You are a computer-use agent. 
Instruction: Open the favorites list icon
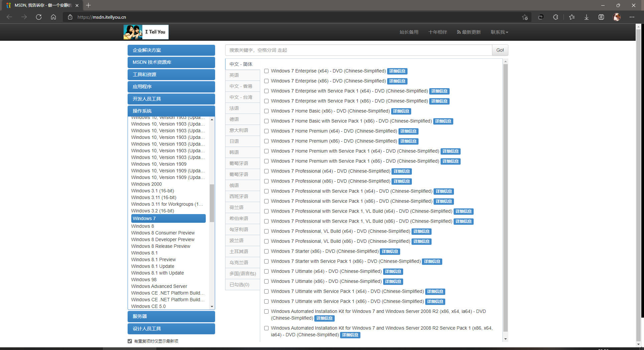pos(572,17)
